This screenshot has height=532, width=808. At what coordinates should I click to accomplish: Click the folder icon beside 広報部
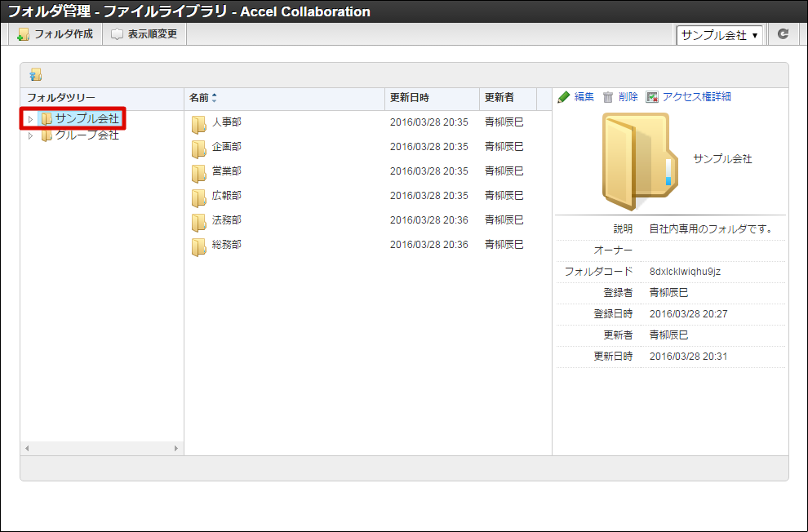(x=198, y=197)
